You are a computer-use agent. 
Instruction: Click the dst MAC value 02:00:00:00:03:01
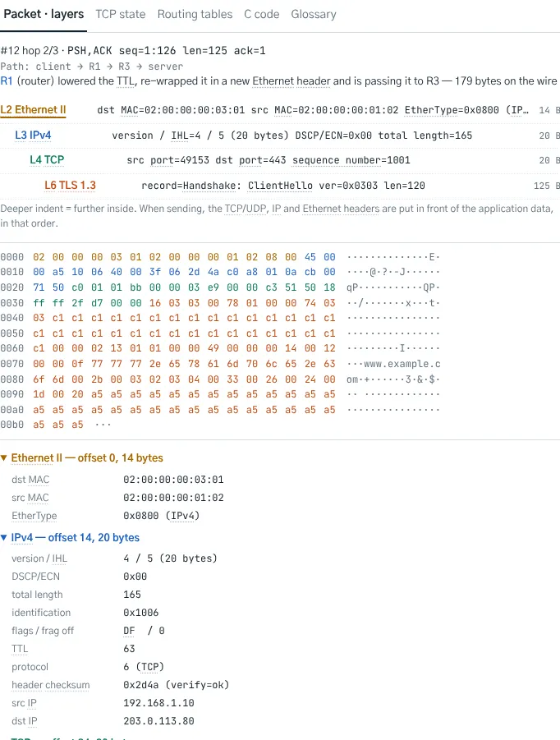[173, 480]
